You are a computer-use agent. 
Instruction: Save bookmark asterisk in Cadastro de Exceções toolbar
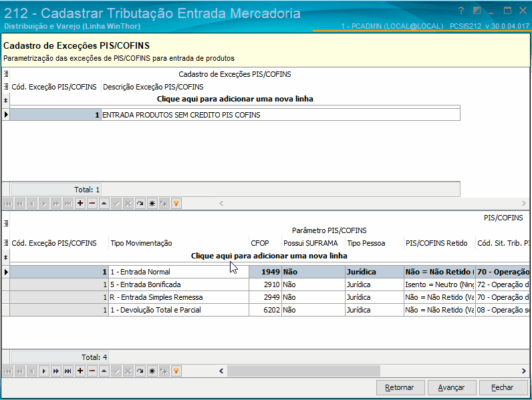point(152,204)
